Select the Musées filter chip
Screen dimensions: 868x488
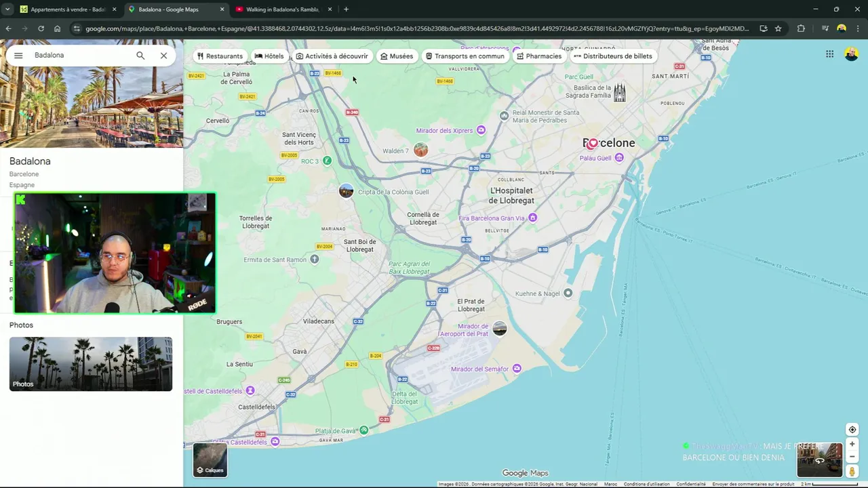[x=397, y=56]
